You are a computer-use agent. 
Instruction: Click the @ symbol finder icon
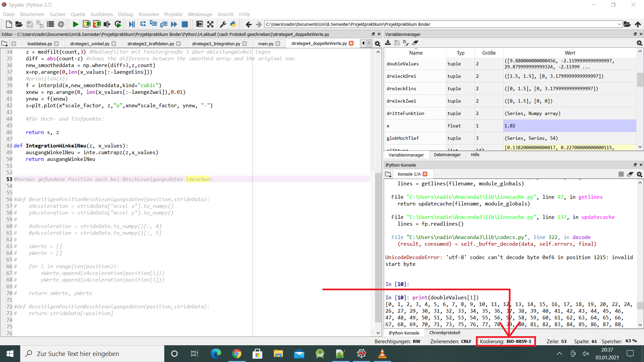[x=61, y=24]
